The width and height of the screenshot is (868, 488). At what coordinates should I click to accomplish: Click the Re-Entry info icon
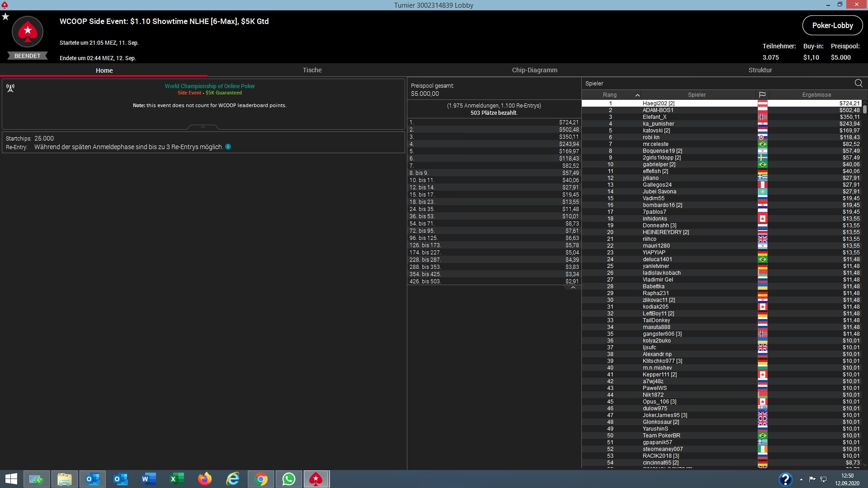(228, 147)
